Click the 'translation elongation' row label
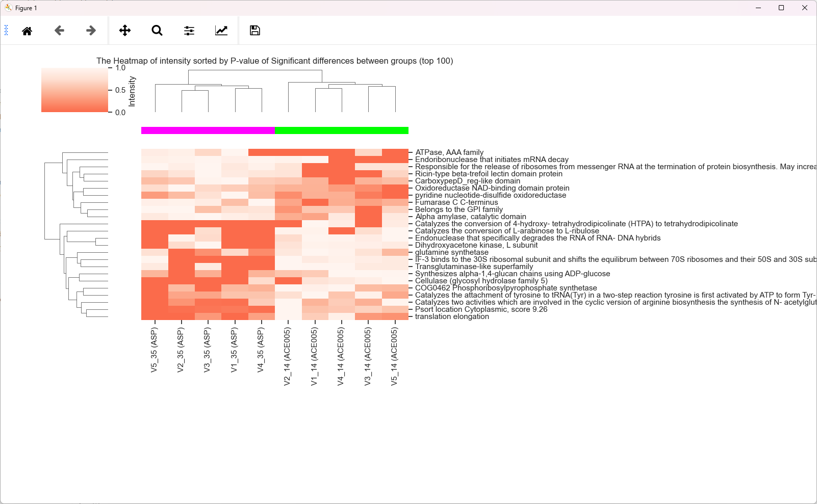817x504 pixels. point(452,316)
